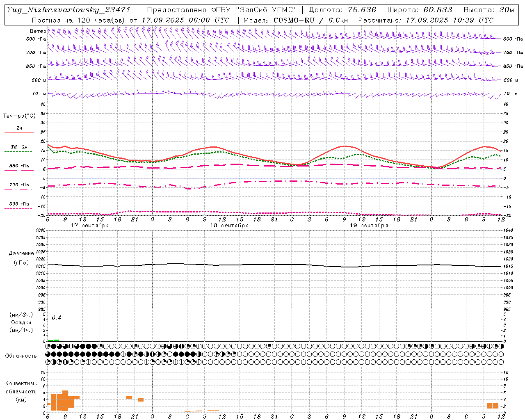This screenshot has width=525, height=420.
Task: Click the orange convective bar at chart's end
Action: coord(493,406)
